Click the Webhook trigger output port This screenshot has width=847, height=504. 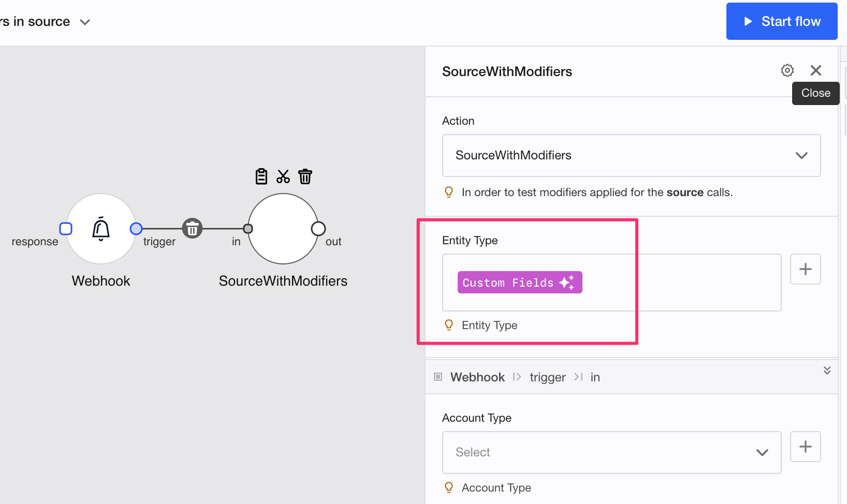(136, 228)
